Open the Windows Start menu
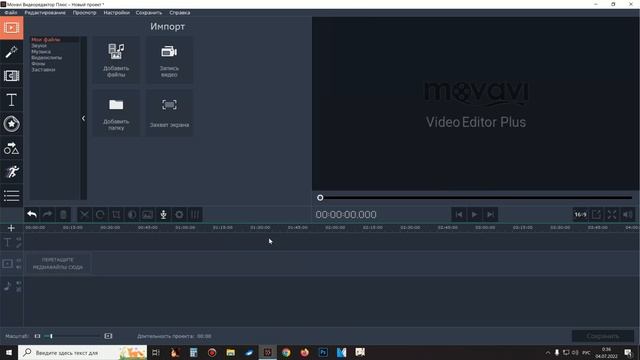Image resolution: width=640 pixels, height=360 pixels. click(9, 352)
